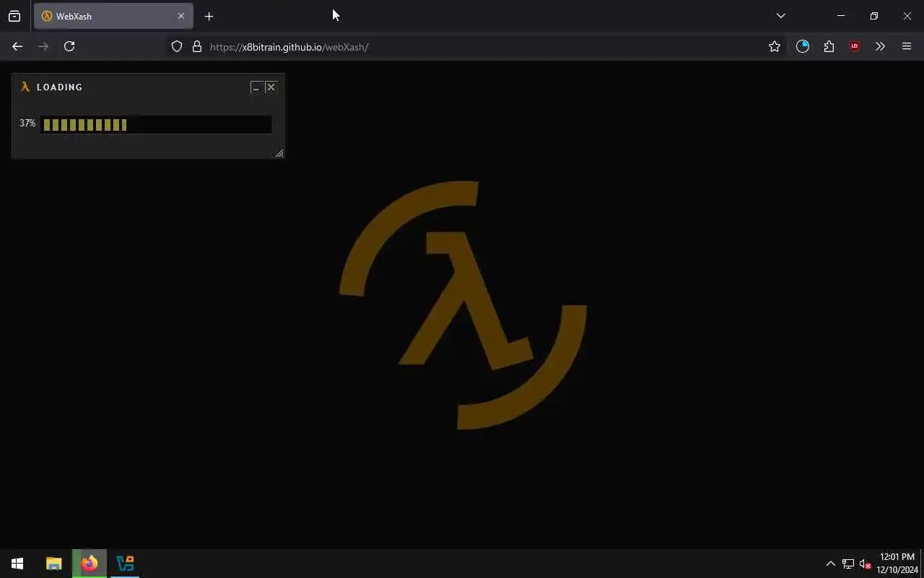Open the uBlock Origin extension

tap(855, 46)
